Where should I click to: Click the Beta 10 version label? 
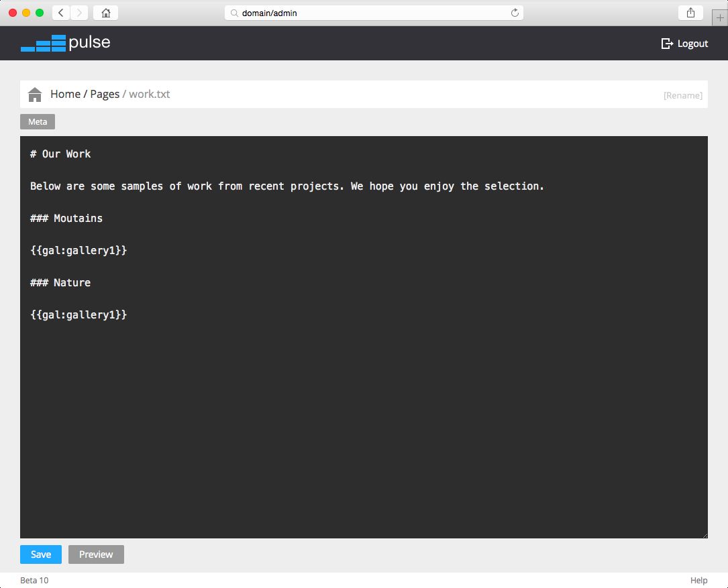[33, 580]
